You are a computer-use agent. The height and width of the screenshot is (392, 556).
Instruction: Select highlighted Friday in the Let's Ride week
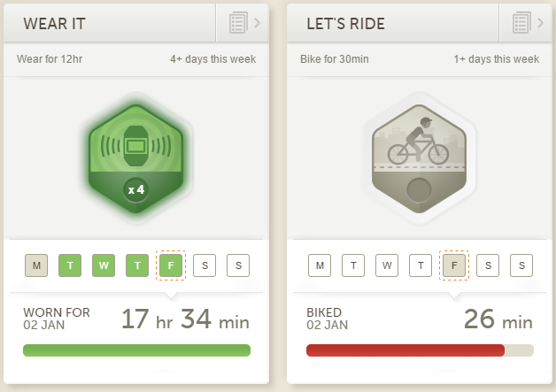[454, 265]
